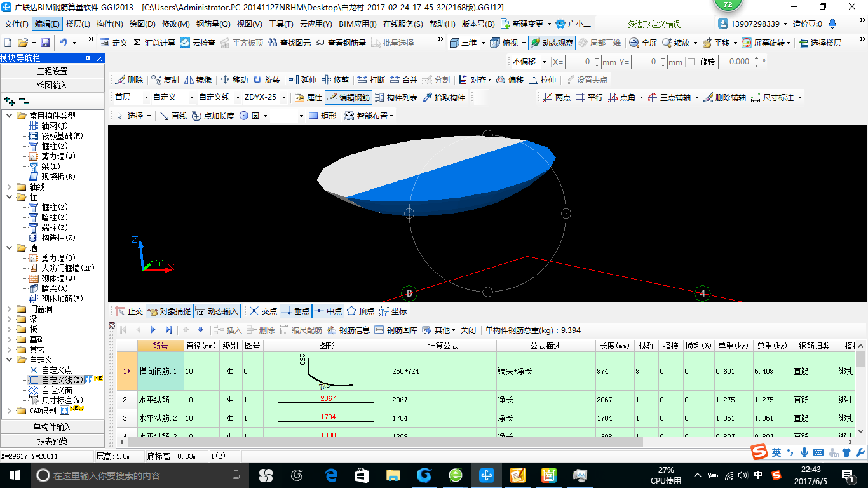Image resolution: width=868 pixels, height=488 pixels.
Task: Click 查找图元 binoculars icon
Action: [289, 43]
